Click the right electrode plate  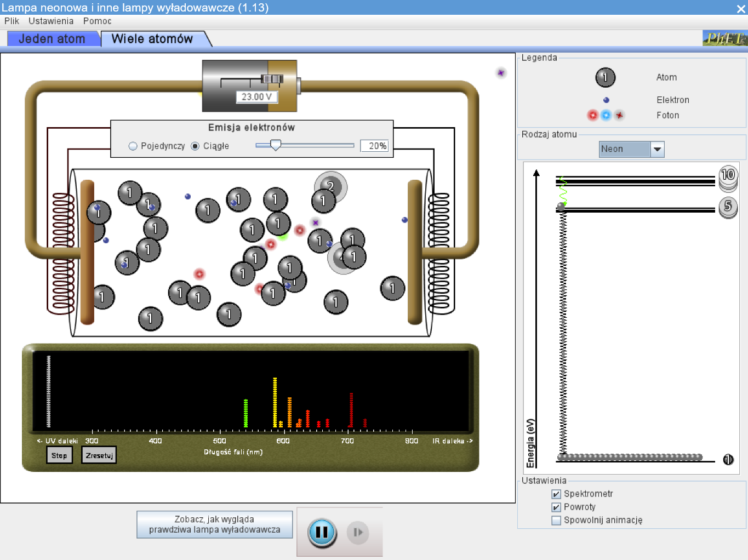tap(415, 252)
